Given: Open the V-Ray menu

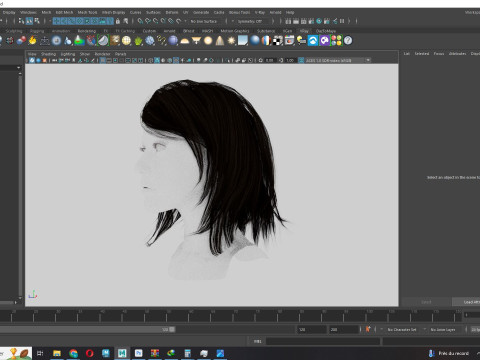Looking at the screenshot, I should click(260, 12).
